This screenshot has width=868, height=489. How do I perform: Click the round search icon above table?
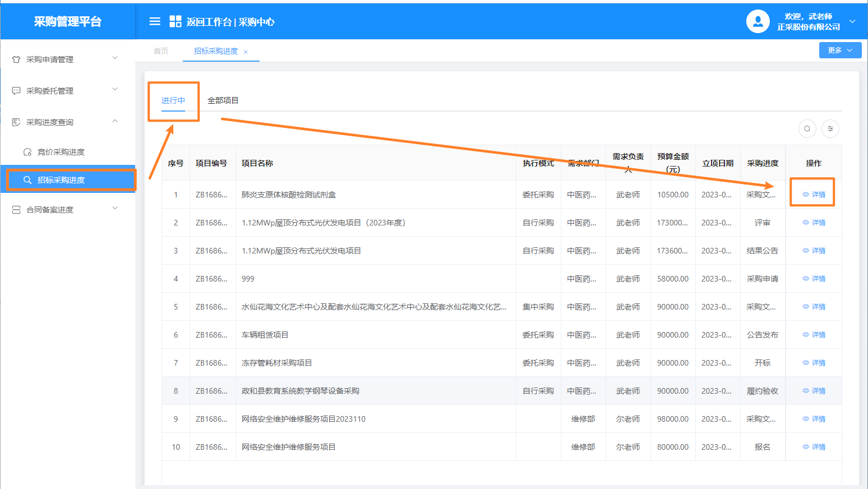[807, 129]
